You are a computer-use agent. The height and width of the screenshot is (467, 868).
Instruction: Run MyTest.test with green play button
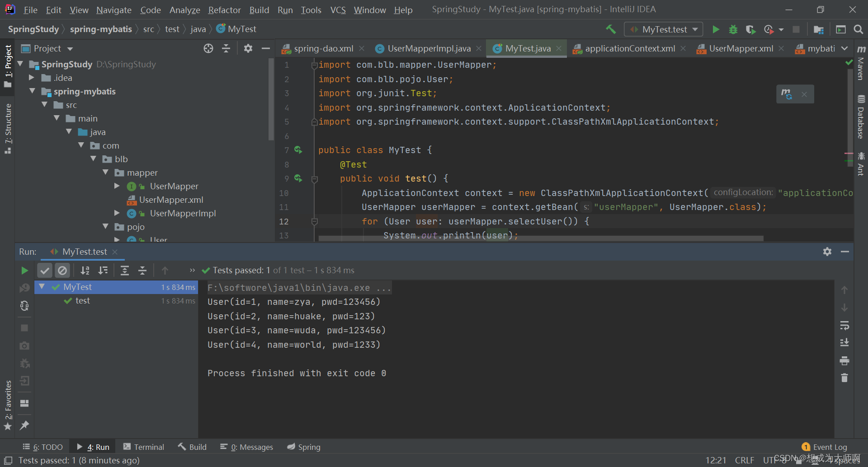pos(716,29)
